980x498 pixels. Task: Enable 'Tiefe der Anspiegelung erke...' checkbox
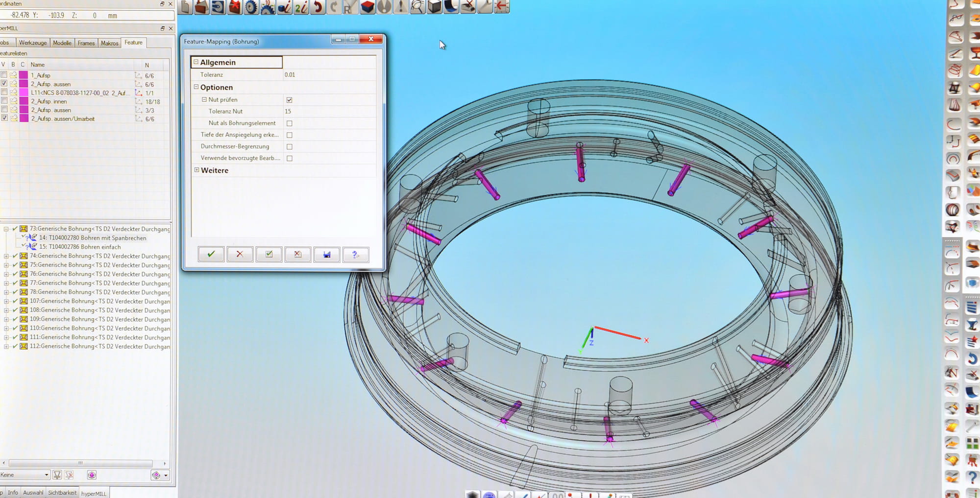pos(289,135)
